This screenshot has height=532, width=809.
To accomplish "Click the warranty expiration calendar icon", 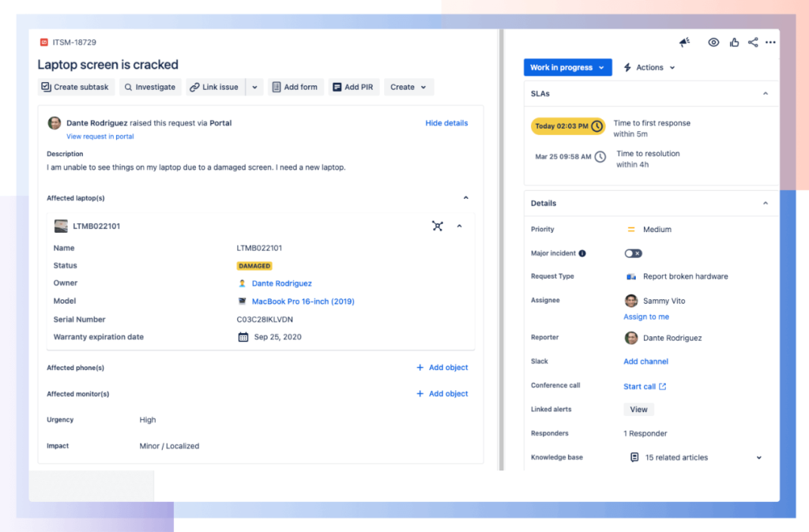I will point(243,337).
